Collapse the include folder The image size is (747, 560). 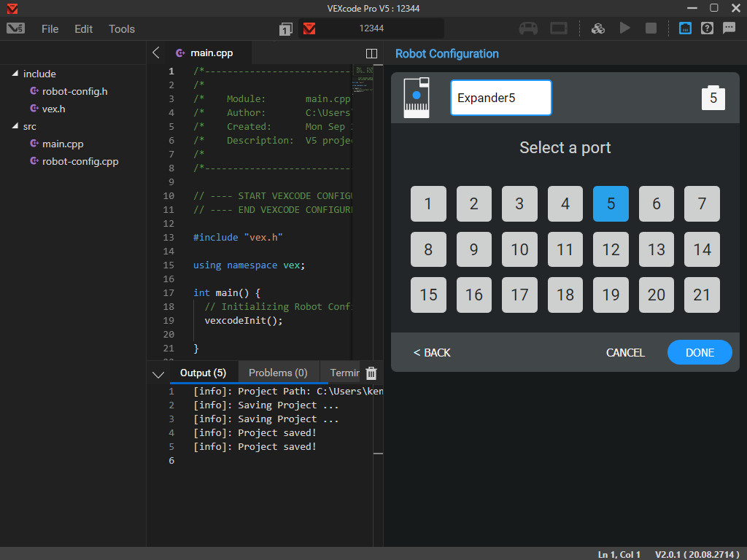point(15,74)
